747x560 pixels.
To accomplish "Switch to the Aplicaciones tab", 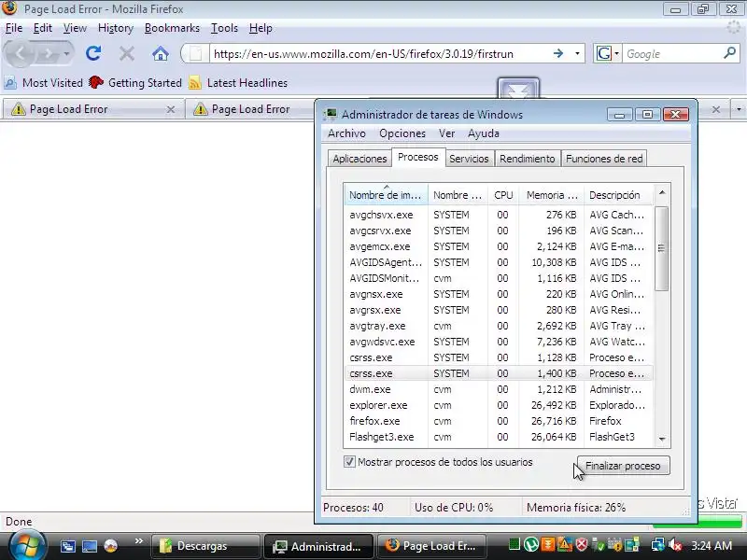I will 359,159.
